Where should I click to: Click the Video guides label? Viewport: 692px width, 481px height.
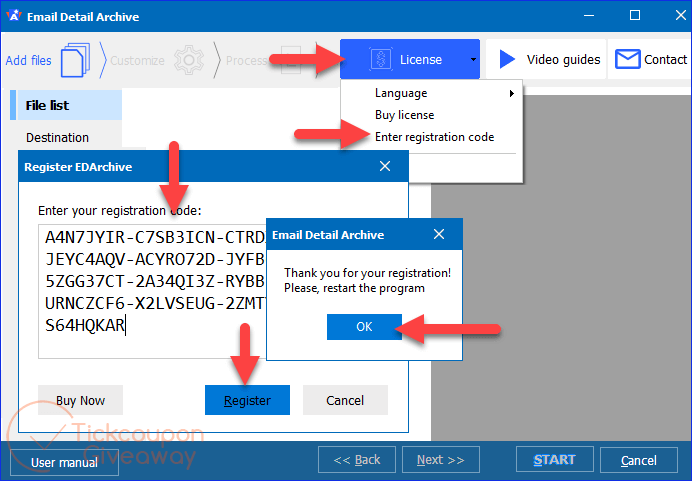tap(563, 60)
